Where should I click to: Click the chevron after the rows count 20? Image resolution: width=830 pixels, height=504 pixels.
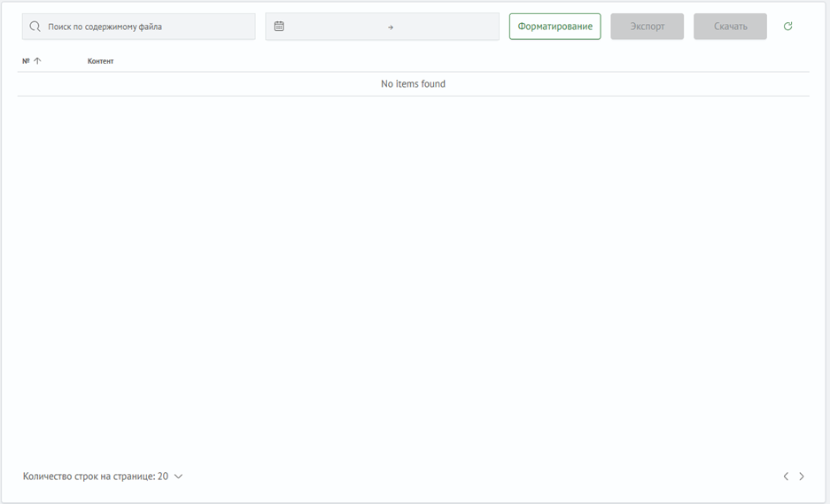pyautogui.click(x=179, y=477)
